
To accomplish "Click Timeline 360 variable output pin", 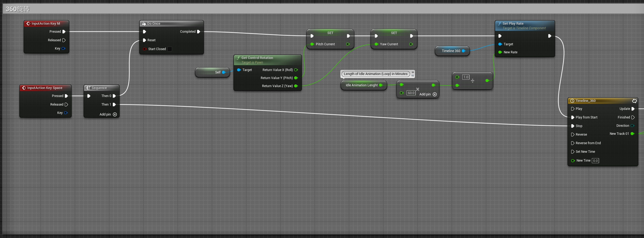I will click(464, 51).
